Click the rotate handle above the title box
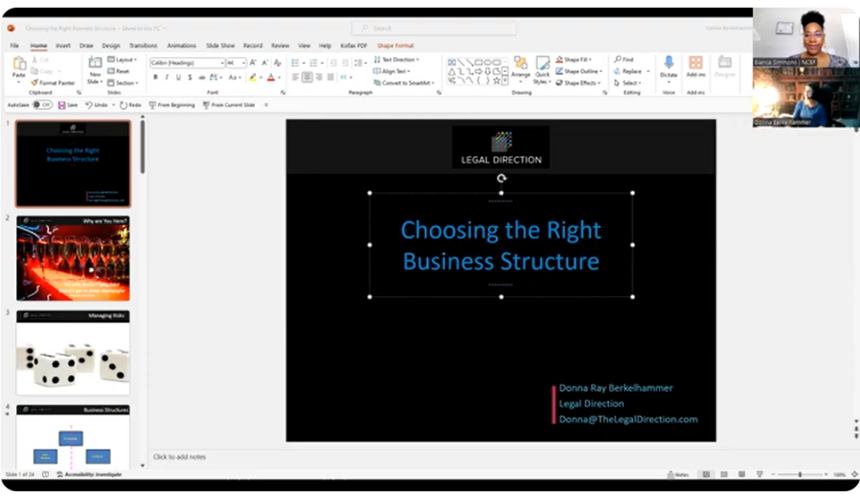Image resolution: width=860 pixels, height=496 pixels. click(501, 178)
